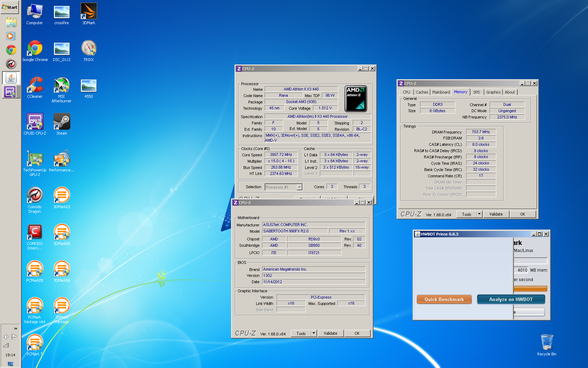Launch the 3DMark06 shortcut

coord(62,272)
